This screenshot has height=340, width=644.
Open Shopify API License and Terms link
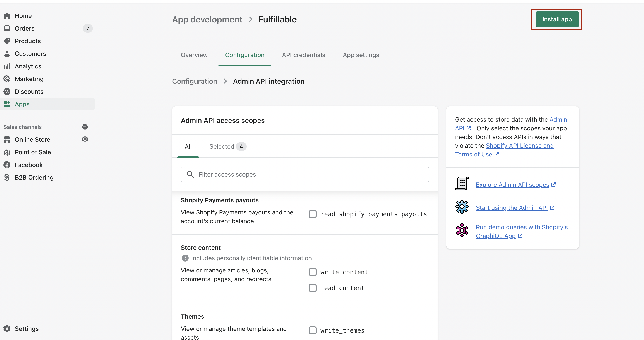[x=504, y=150]
